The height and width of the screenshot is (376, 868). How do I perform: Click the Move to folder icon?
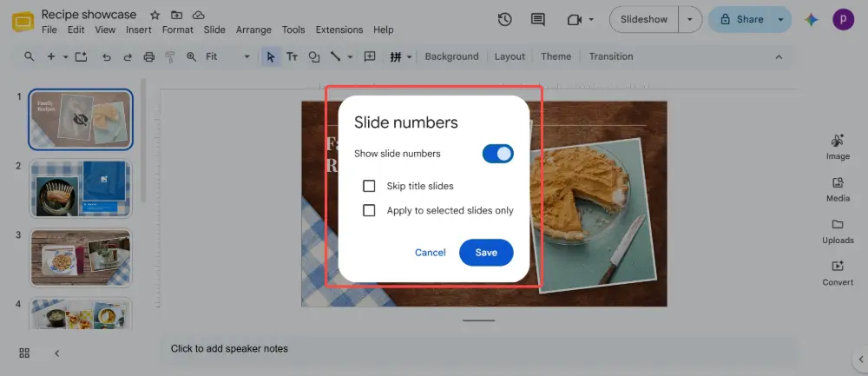[176, 15]
